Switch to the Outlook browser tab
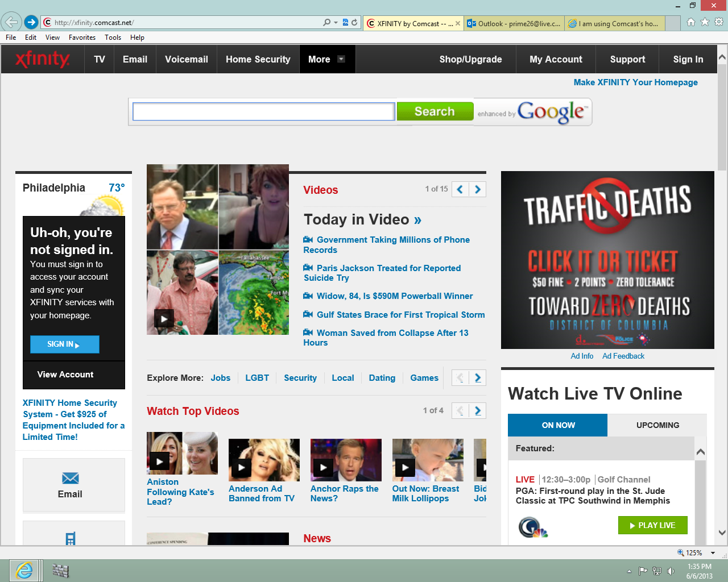The width and height of the screenshot is (728, 582). click(514, 23)
